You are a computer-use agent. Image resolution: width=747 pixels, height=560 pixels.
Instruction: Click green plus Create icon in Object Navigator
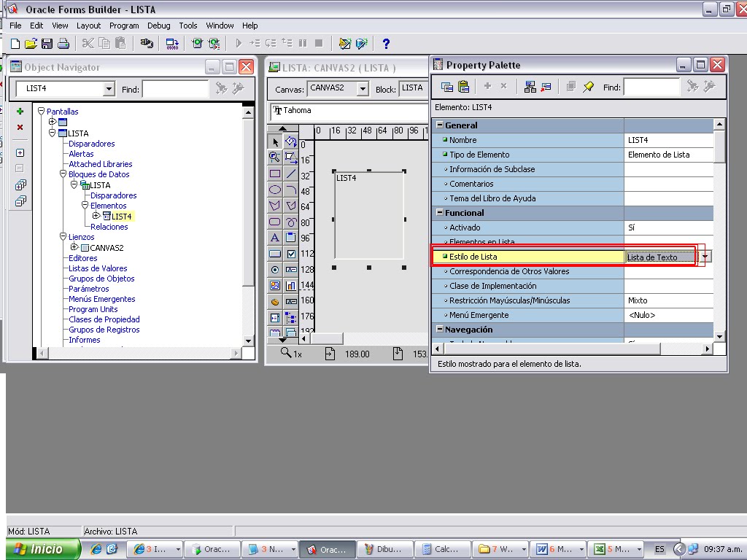point(20,112)
